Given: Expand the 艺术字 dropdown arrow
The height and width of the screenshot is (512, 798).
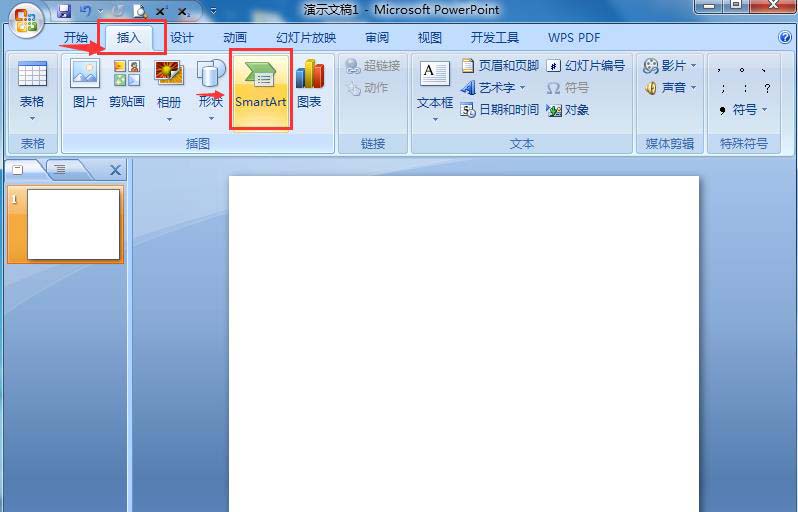Looking at the screenshot, I should pos(522,88).
